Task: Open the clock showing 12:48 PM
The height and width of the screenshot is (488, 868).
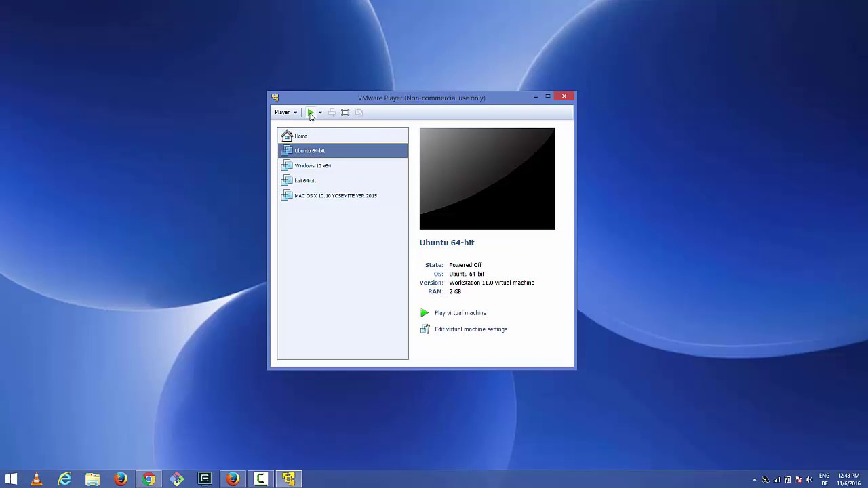Action: click(848, 480)
